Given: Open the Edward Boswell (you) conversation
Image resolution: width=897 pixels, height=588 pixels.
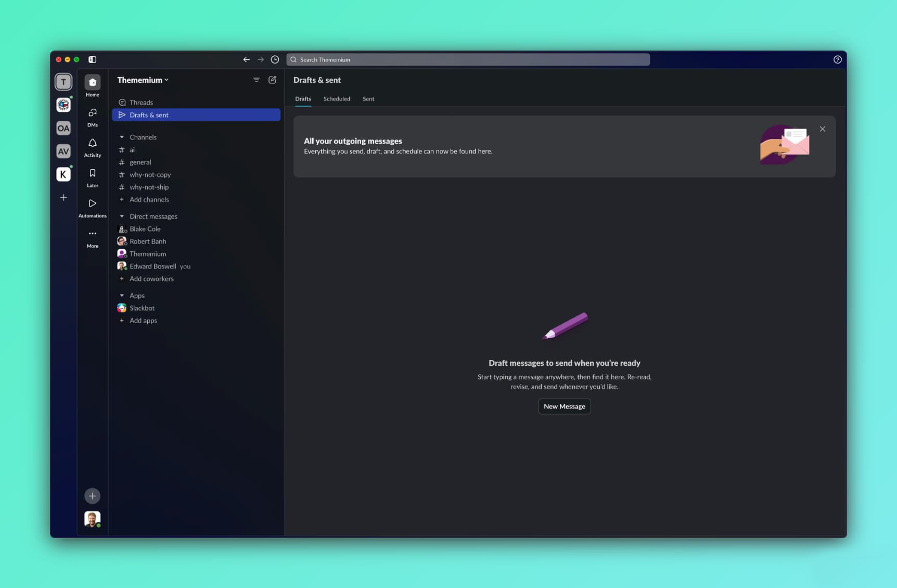Looking at the screenshot, I should pyautogui.click(x=196, y=266).
